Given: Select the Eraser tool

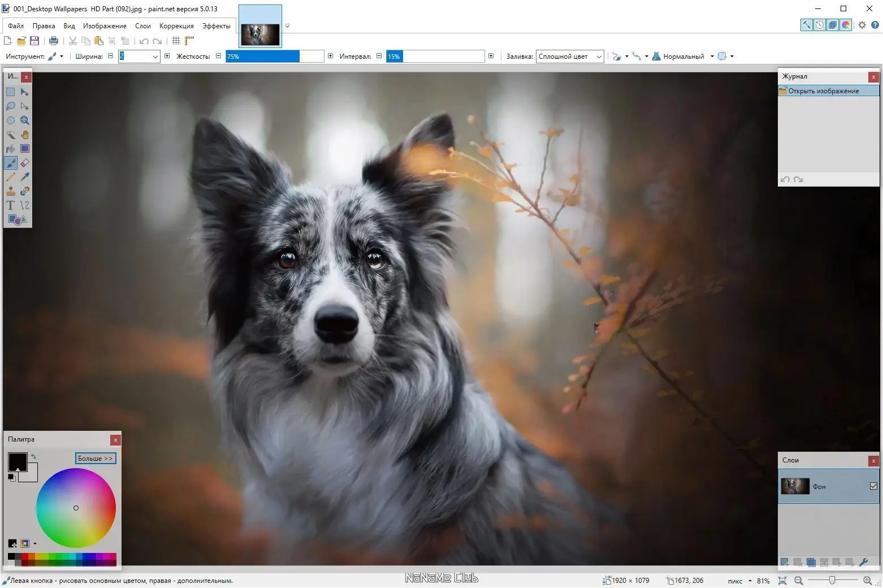Looking at the screenshot, I should [x=25, y=163].
